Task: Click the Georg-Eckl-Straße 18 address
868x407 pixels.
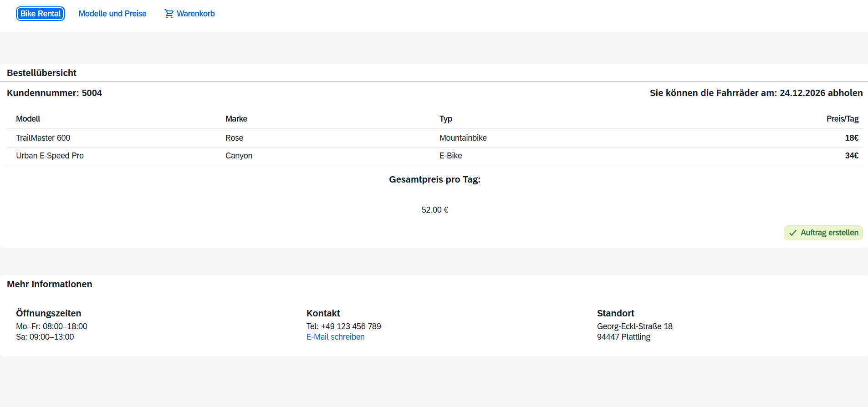Action: click(634, 326)
